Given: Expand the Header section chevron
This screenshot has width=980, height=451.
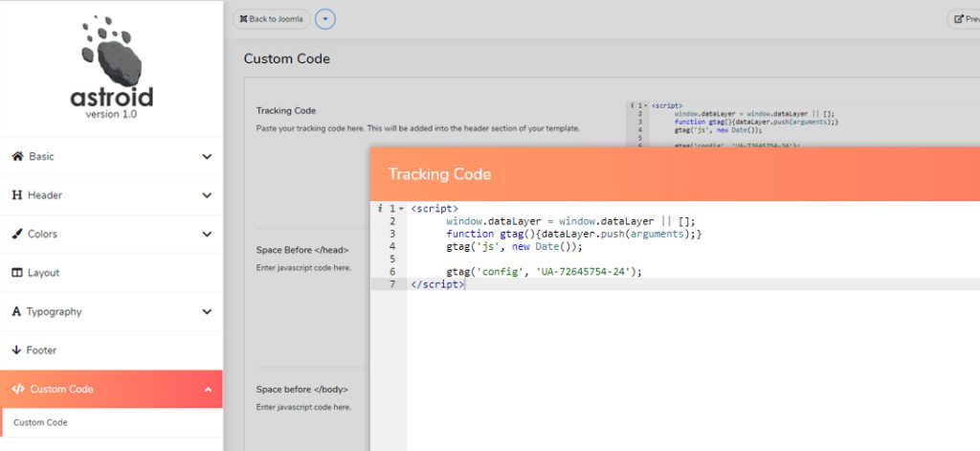Looking at the screenshot, I should (x=207, y=195).
